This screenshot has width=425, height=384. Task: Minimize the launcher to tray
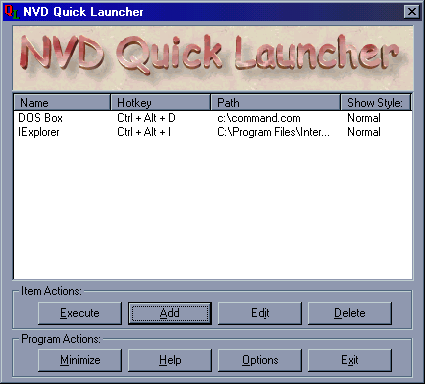pyautogui.click(x=80, y=360)
